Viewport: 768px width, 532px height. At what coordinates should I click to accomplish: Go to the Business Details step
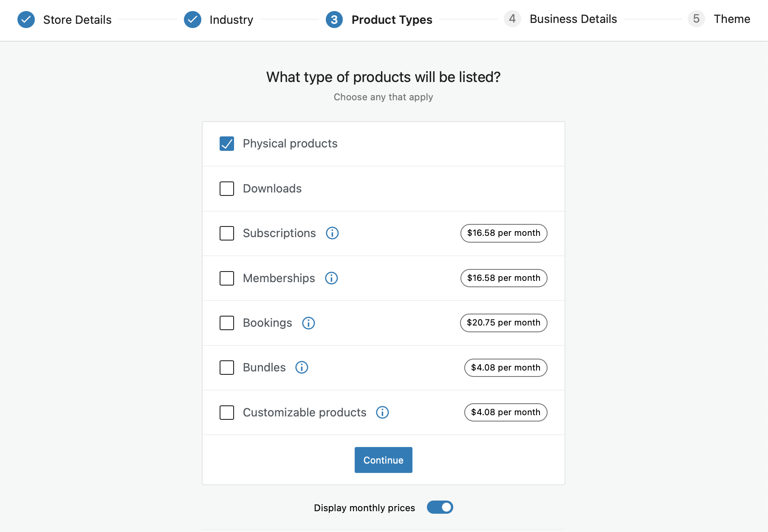tap(573, 19)
